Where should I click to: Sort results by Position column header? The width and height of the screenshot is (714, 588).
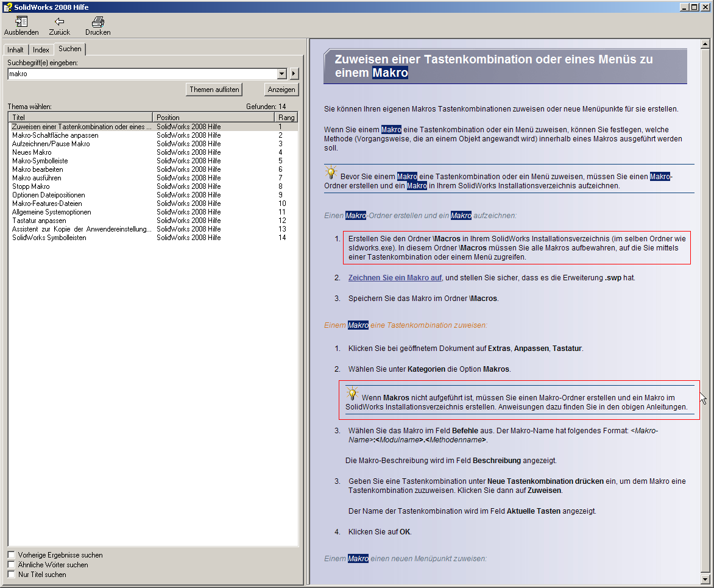213,118
